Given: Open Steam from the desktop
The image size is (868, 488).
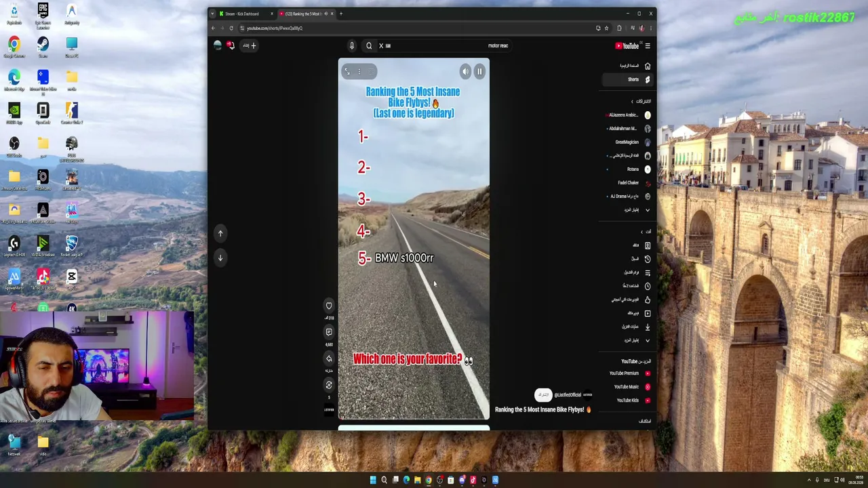Looking at the screenshot, I should coord(43,47).
